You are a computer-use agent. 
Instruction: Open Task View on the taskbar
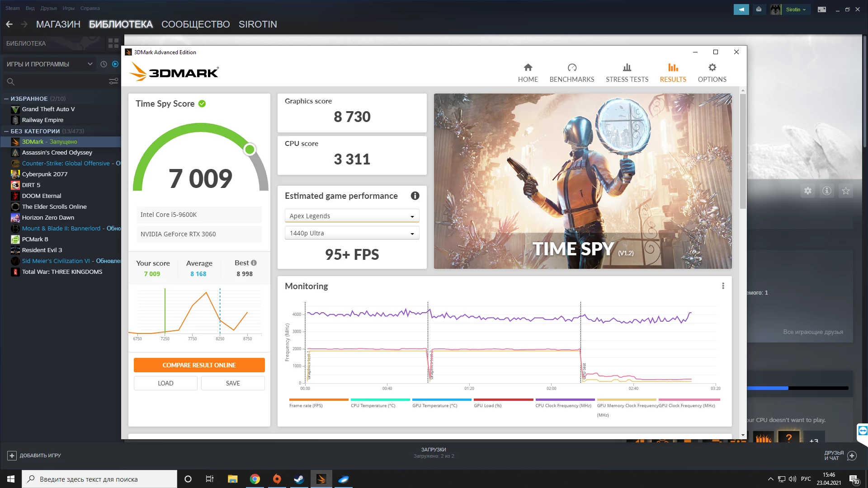point(209,479)
